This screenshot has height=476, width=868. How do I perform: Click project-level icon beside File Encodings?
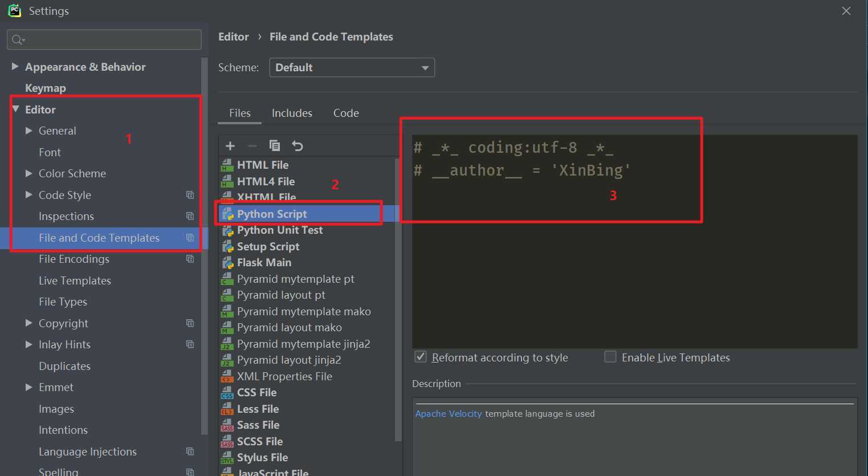(x=190, y=259)
